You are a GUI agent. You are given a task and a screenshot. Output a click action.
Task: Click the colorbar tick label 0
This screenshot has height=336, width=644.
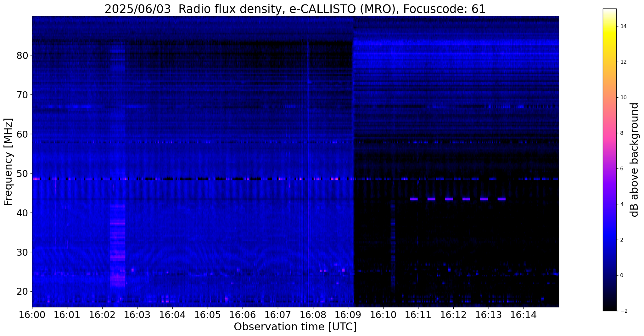(x=621, y=276)
